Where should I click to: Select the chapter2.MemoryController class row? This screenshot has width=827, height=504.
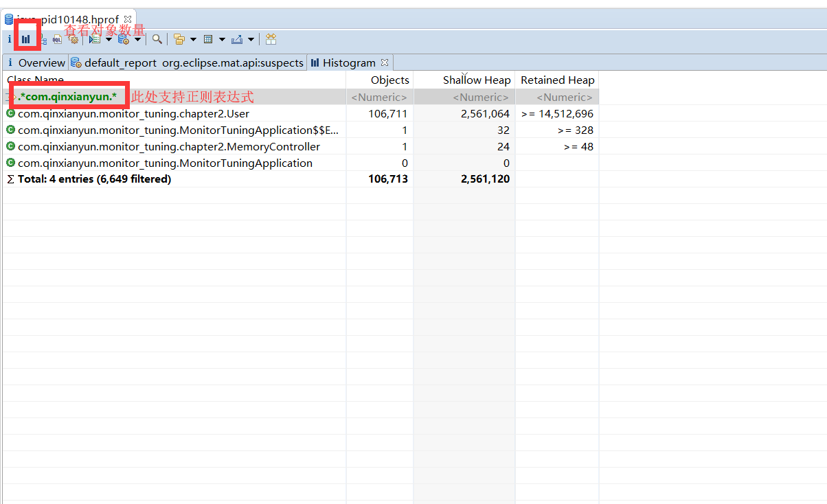301,146
